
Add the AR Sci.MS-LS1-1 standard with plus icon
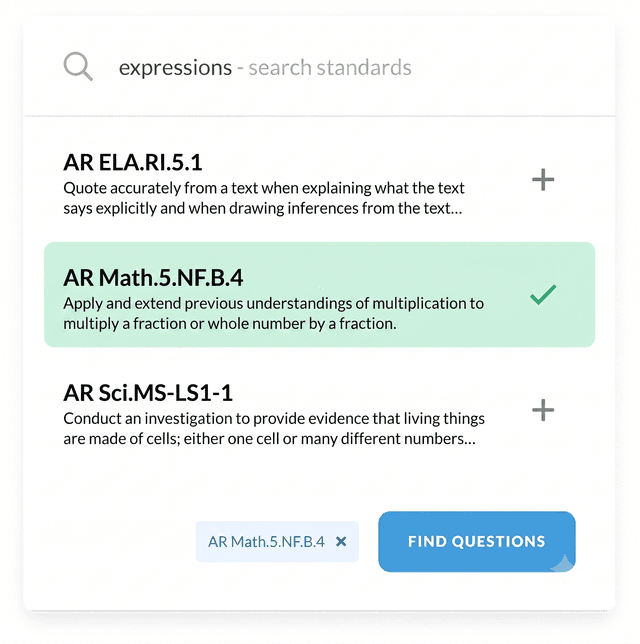point(543,410)
